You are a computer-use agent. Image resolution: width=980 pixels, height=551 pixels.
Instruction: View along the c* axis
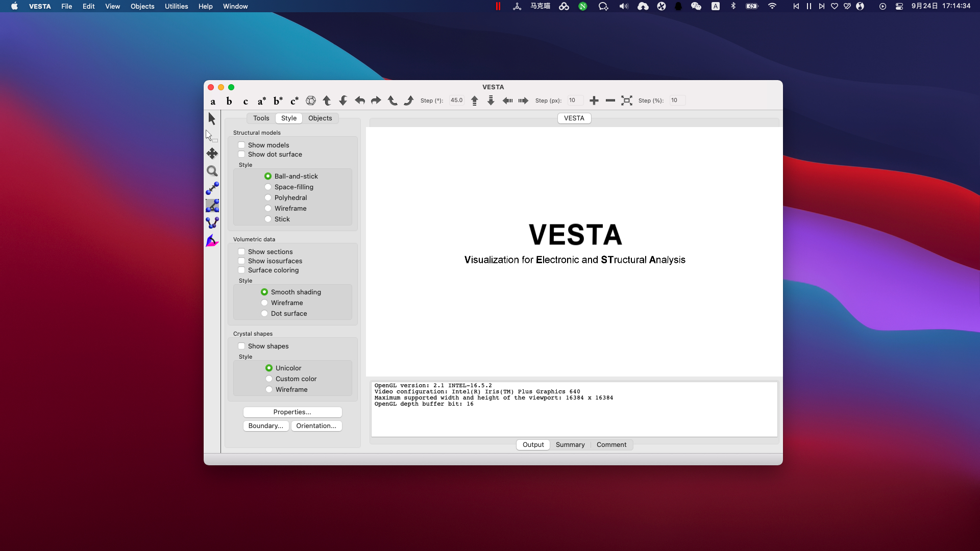pos(295,101)
